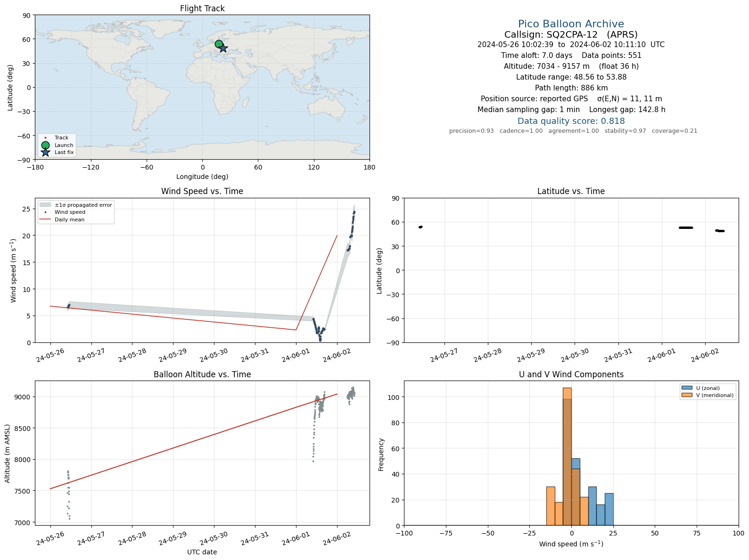
Task: Click "Path length: 886 km" text
Action: tap(571, 88)
